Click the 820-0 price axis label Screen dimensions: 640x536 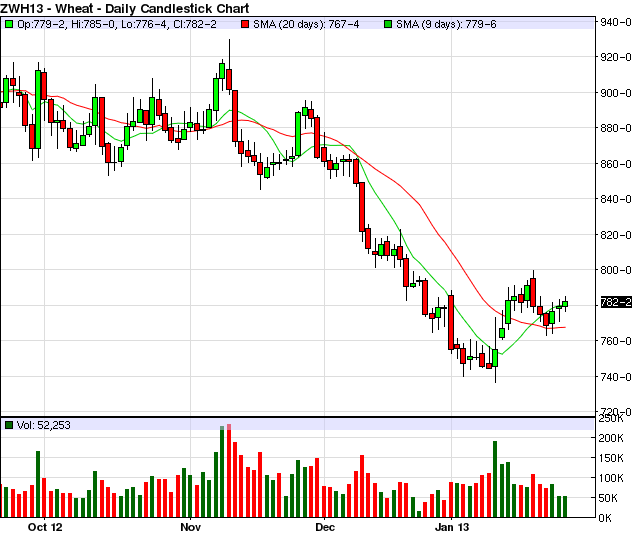[616, 235]
